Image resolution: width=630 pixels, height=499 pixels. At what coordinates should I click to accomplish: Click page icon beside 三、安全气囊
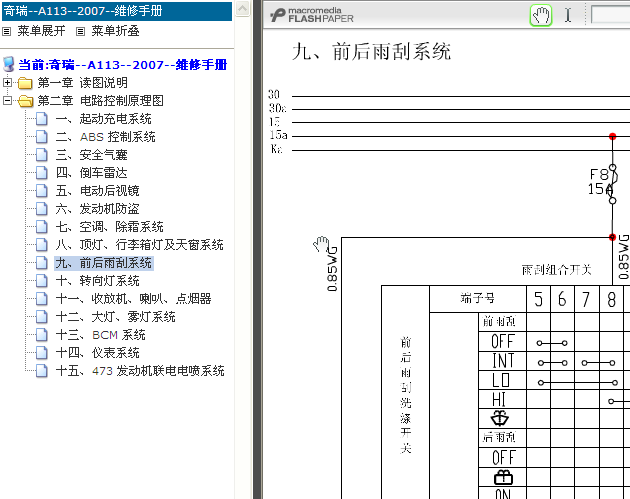click(x=41, y=155)
